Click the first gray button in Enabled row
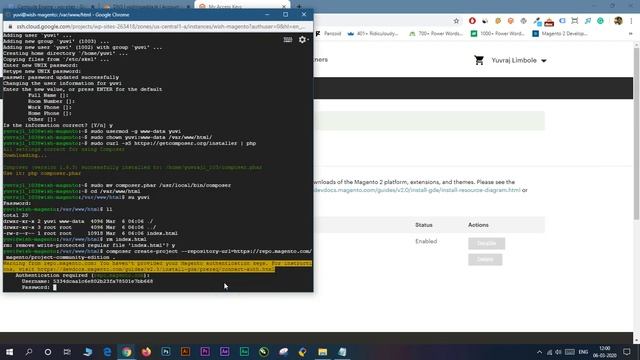The image size is (640, 360). tap(487, 243)
